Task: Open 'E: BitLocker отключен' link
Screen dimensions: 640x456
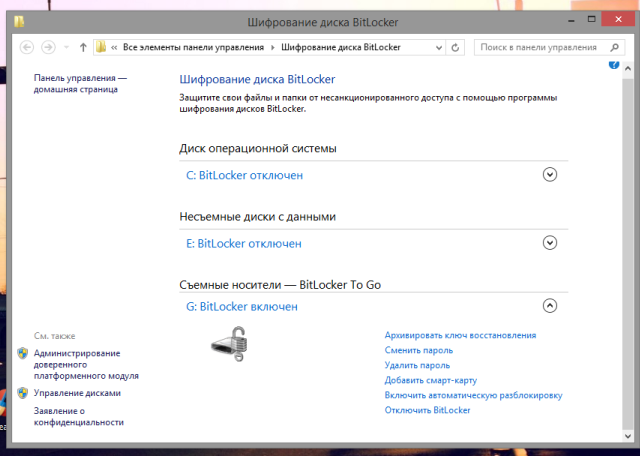Action: [244, 243]
